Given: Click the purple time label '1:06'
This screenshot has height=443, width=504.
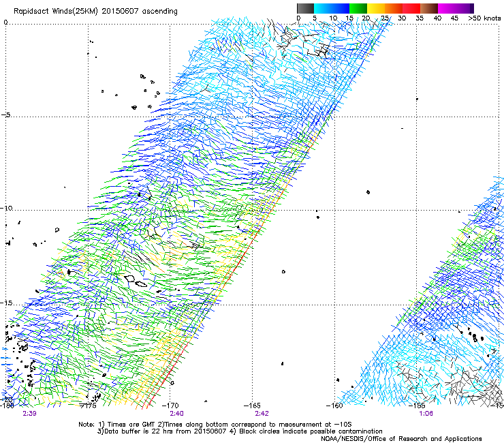Looking at the screenshot, I should pos(426,413).
